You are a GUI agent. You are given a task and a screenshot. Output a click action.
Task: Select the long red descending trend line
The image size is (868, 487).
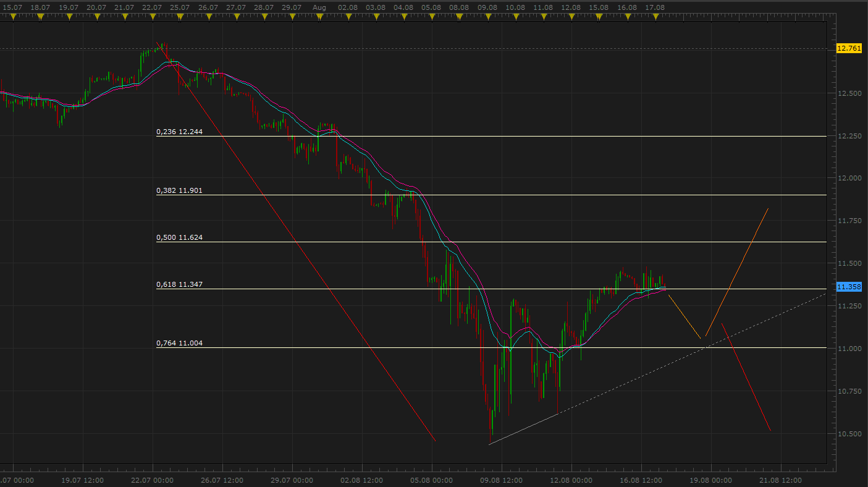(297, 242)
